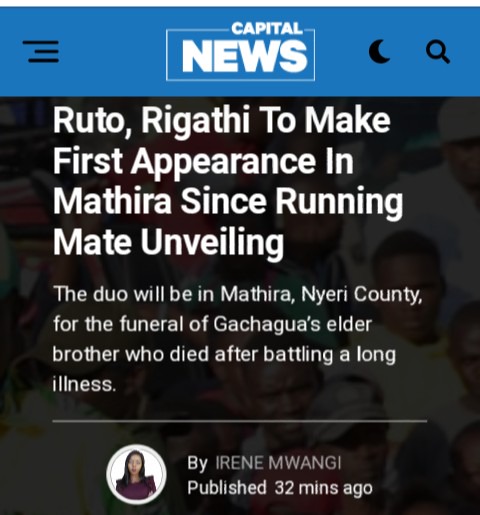Go home via the Capital News logo
The height and width of the screenshot is (515, 480).
[240, 51]
